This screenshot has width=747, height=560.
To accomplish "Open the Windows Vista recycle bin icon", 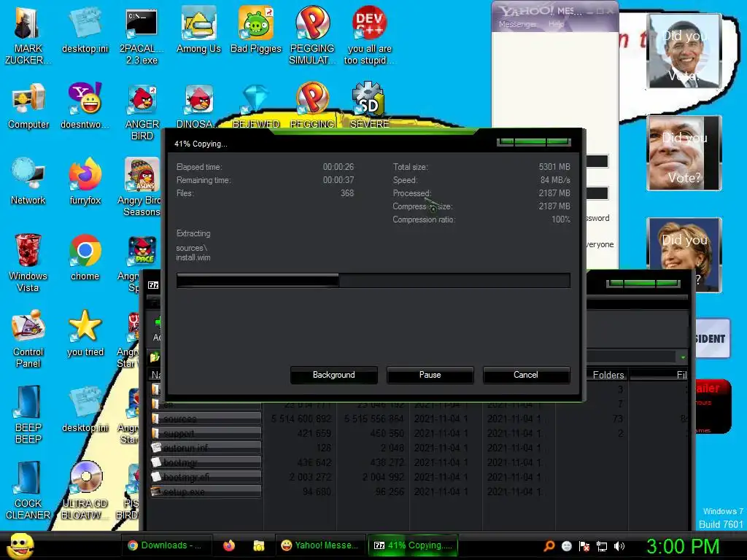I will (x=28, y=262).
